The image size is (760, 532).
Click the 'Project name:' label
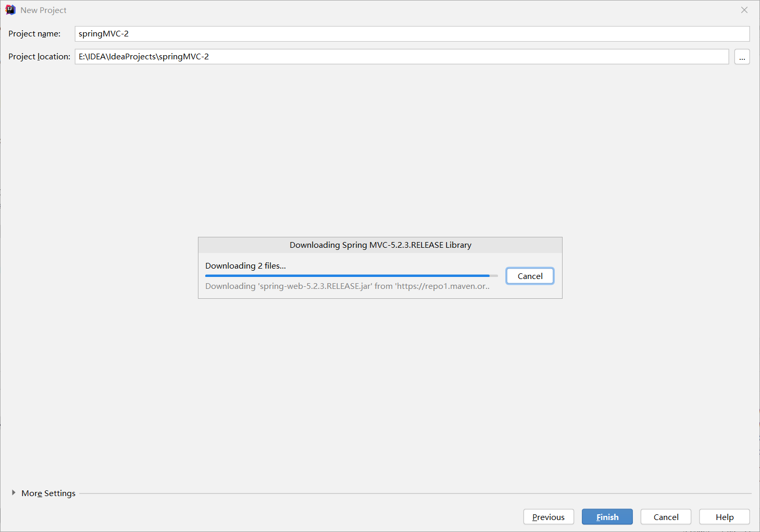[34, 34]
